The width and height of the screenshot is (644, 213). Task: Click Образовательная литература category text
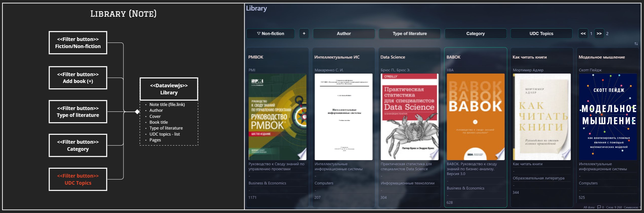tap(539, 178)
